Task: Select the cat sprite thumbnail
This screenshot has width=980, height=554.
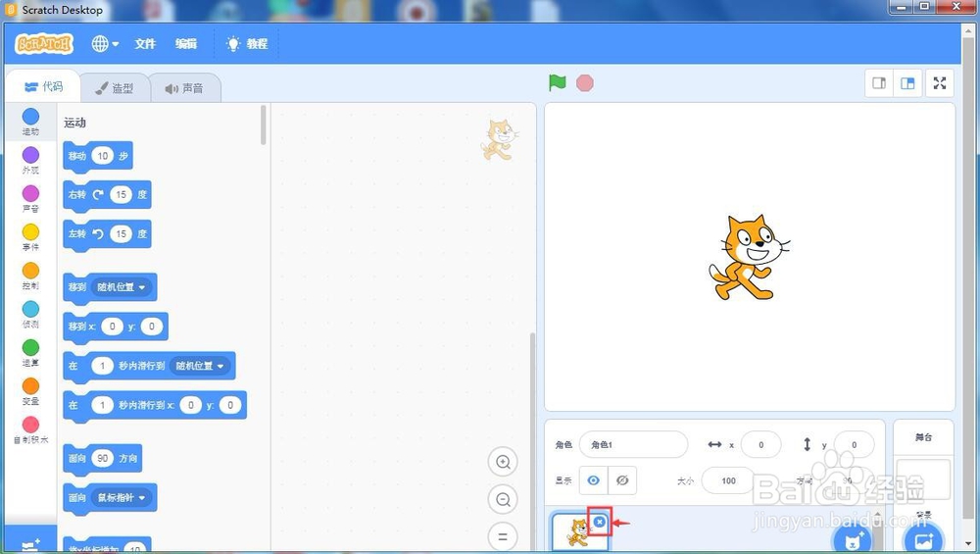Action: (x=579, y=532)
